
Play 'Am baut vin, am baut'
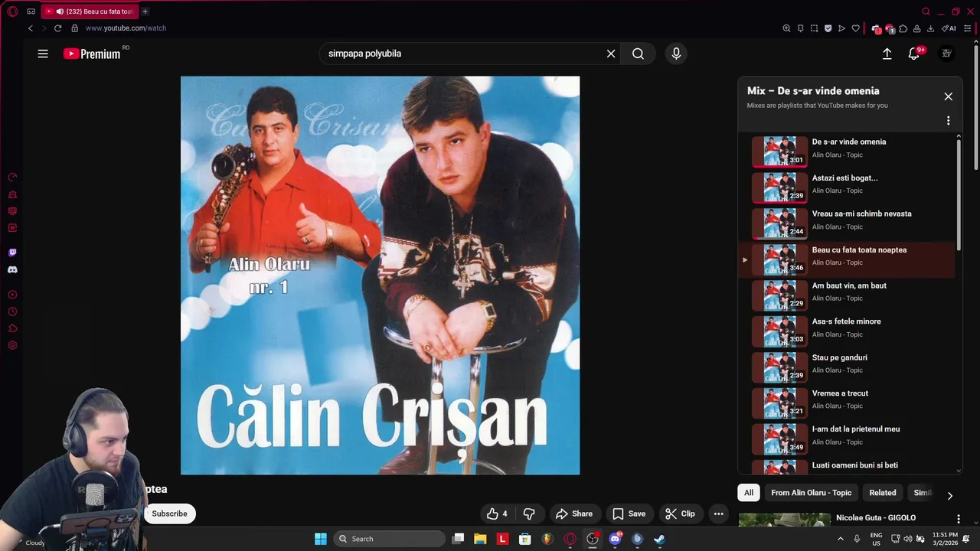[848, 295]
